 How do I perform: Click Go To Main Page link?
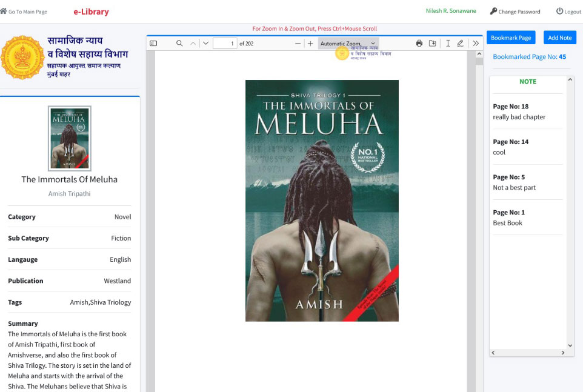27,12
